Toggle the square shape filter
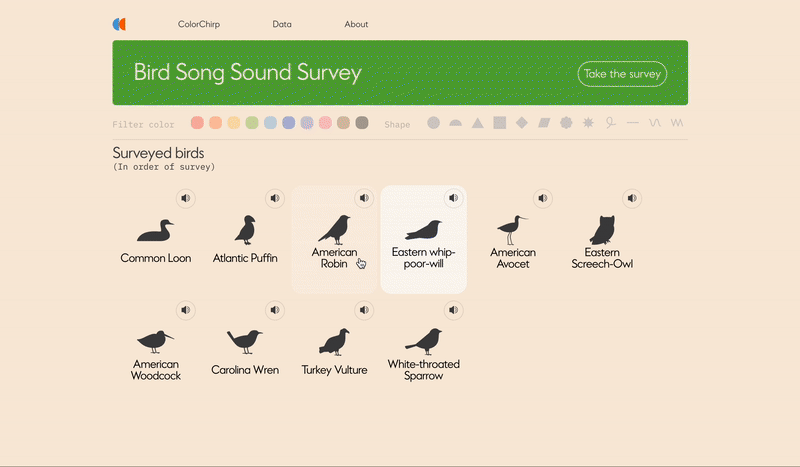Viewport: 800px width, 467px height. (499, 123)
